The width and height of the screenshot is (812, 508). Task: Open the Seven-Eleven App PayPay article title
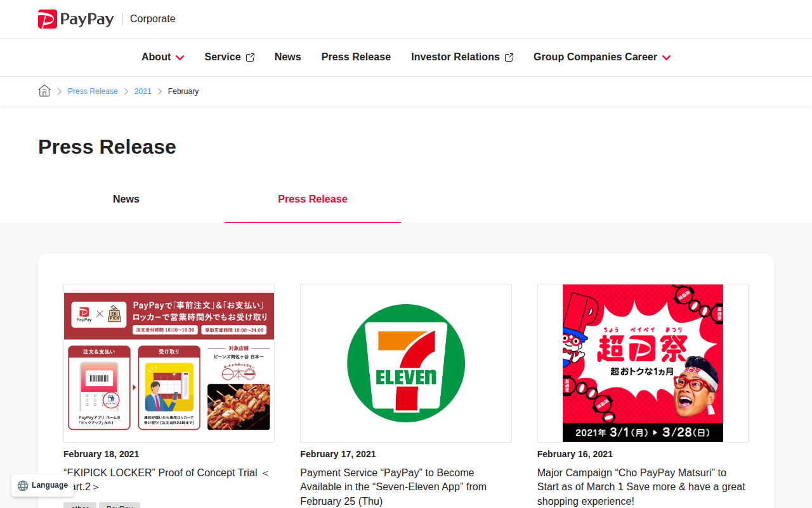click(393, 487)
